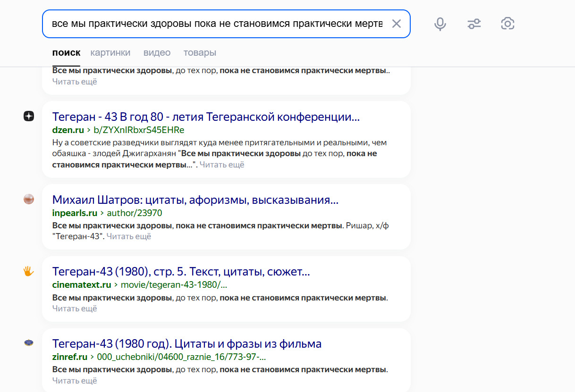This screenshot has width=575, height=392.
Task: Open search filter settings sliders icon
Action: point(474,24)
